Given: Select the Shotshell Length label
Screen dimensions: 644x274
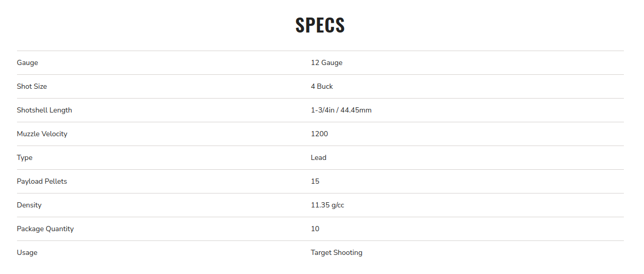Looking at the screenshot, I should [44, 110].
